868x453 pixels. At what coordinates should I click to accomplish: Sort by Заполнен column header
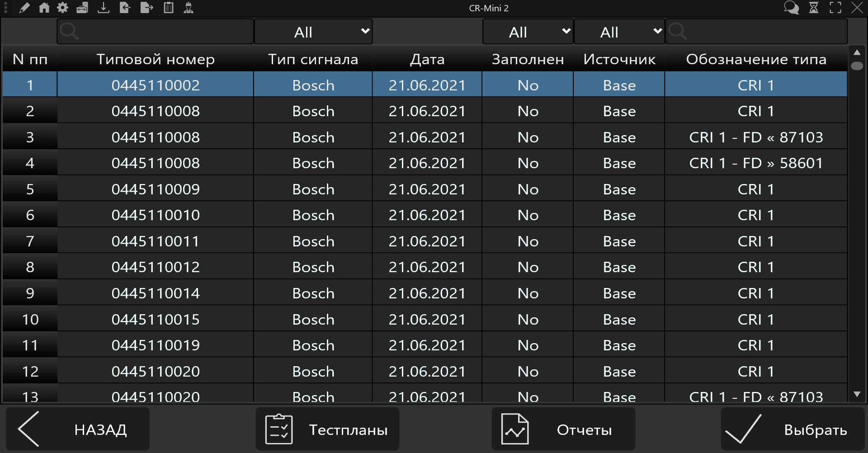coord(528,59)
